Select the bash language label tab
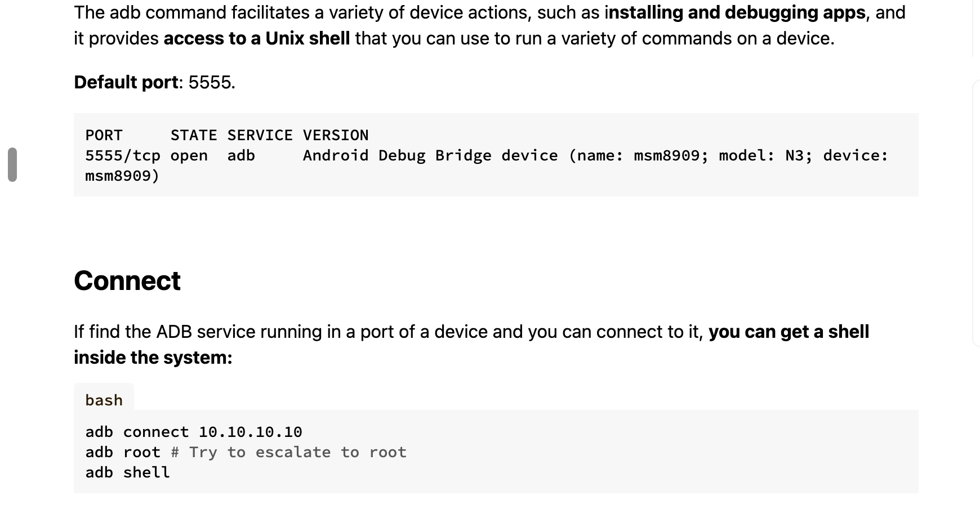Image resolution: width=980 pixels, height=509 pixels. [x=104, y=399]
